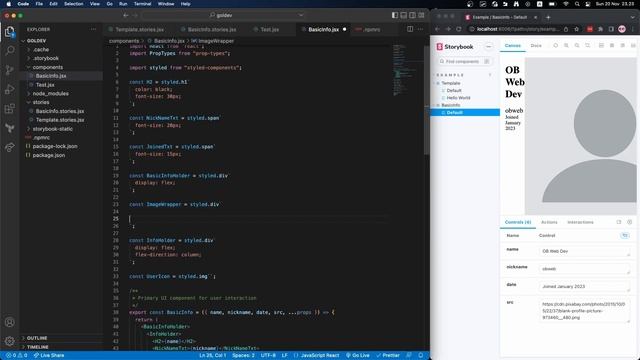This screenshot has width=640, height=360.
Task: Click the Wi-Fi icon in the menu bar
Action: [x=565, y=4]
